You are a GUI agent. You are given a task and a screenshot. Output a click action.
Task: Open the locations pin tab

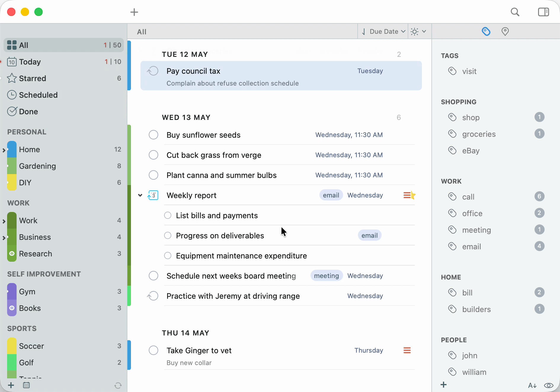(505, 31)
